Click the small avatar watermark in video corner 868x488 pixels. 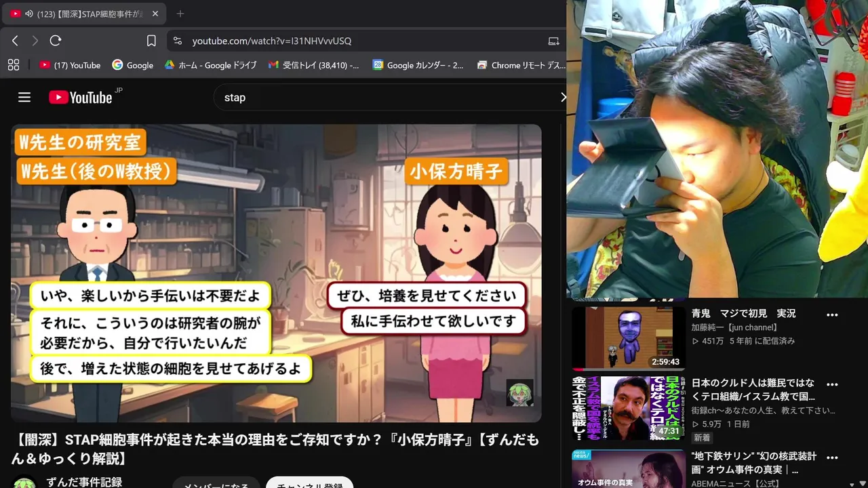click(520, 392)
